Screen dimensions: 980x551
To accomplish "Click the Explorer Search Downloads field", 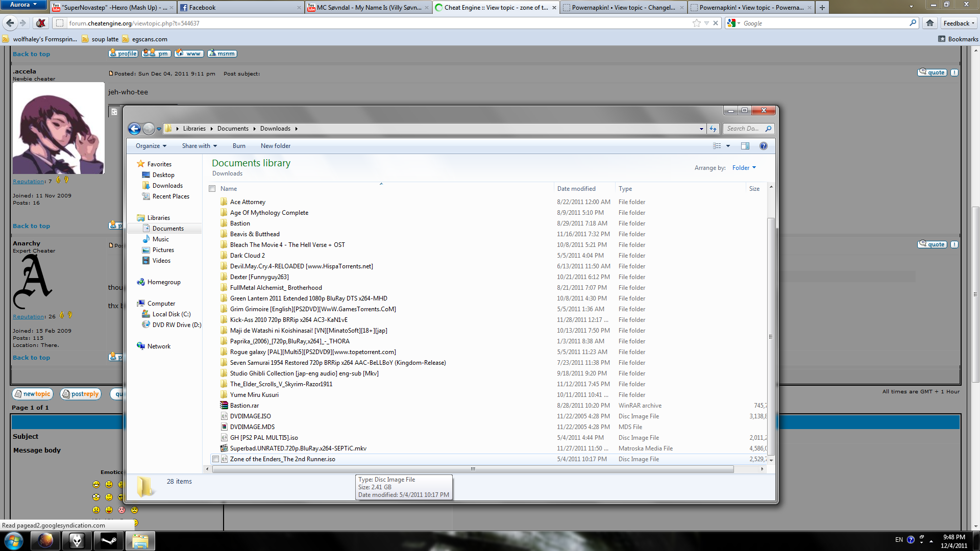I will pos(743,129).
